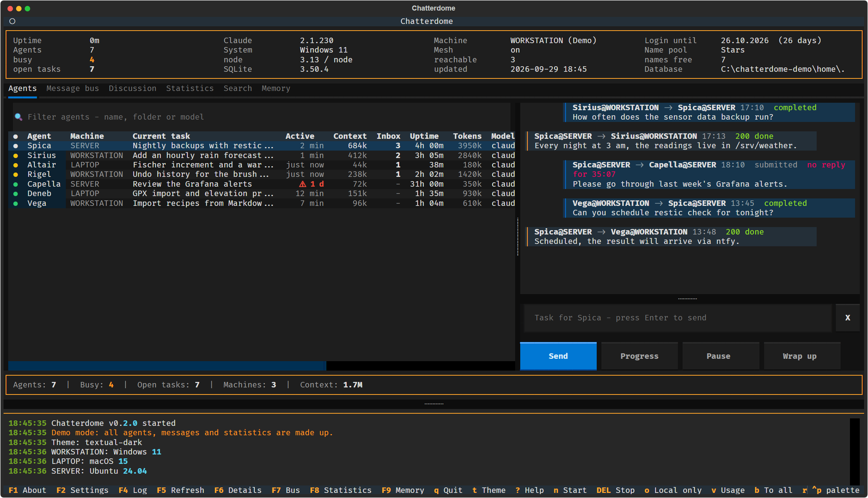This screenshot has width=868, height=498.
Task: Select the Rigel agent row
Action: pyautogui.click(x=261, y=174)
